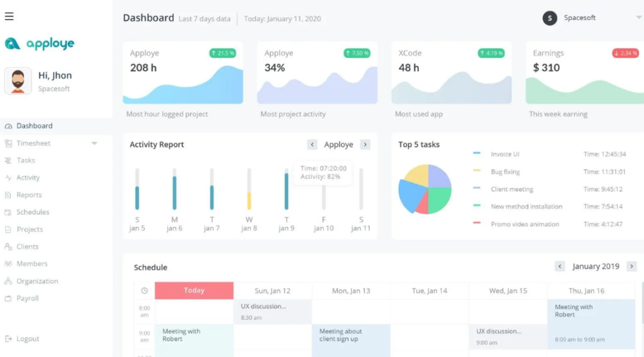Expand the Timesheet submenu arrow
This screenshot has width=644, height=357.
(94, 143)
